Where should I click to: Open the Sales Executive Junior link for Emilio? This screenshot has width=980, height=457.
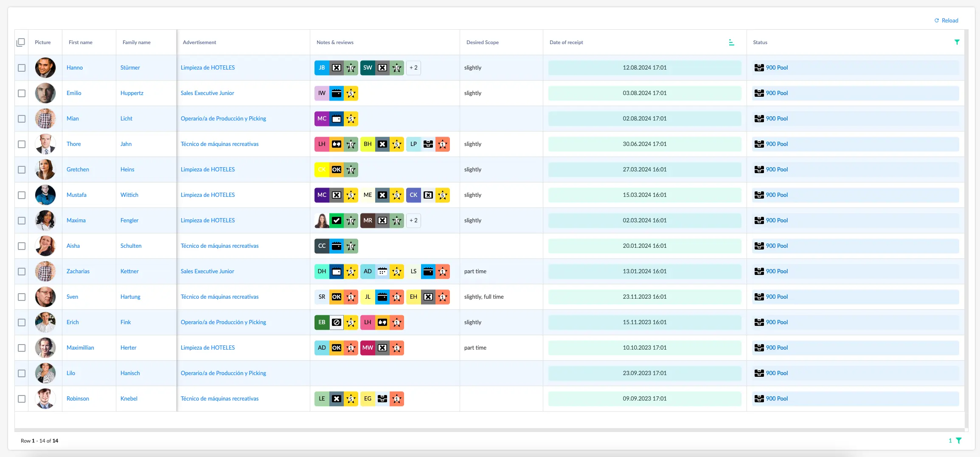pyautogui.click(x=207, y=93)
